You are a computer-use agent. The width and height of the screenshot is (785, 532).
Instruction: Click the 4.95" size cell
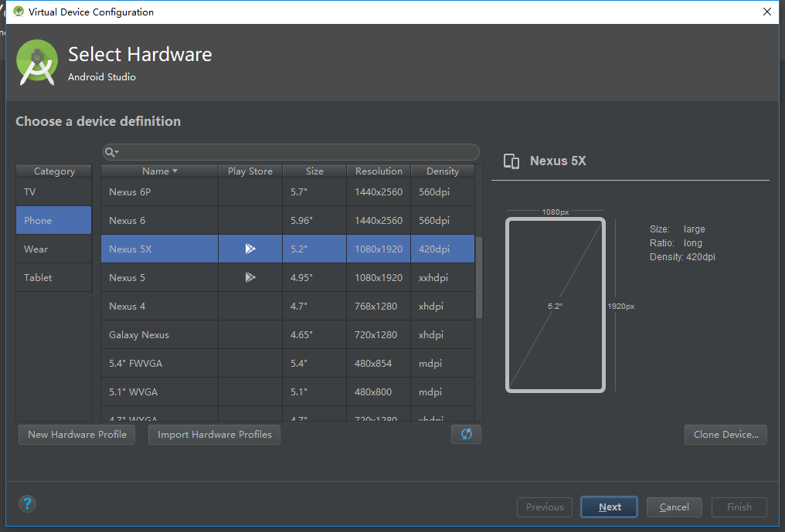tap(314, 277)
